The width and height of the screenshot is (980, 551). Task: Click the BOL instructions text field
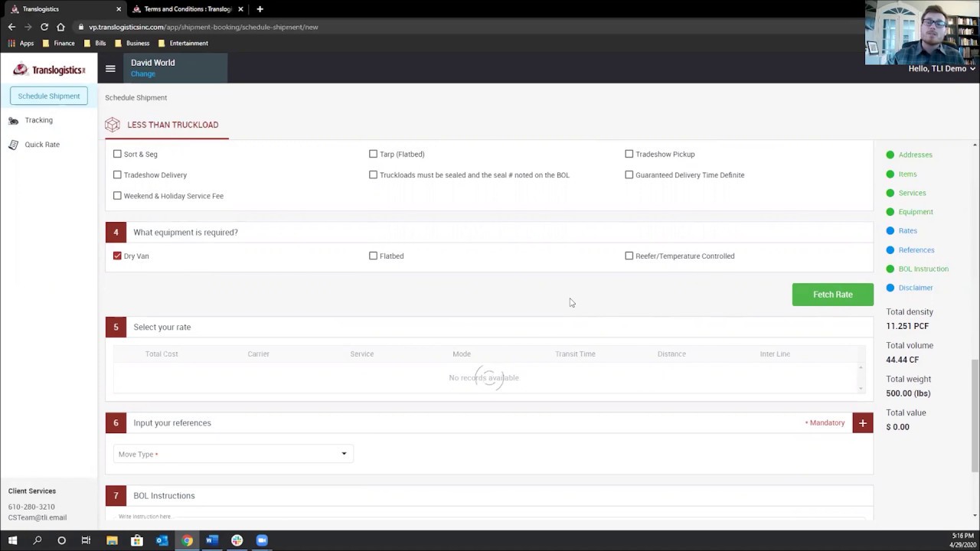click(x=490, y=517)
